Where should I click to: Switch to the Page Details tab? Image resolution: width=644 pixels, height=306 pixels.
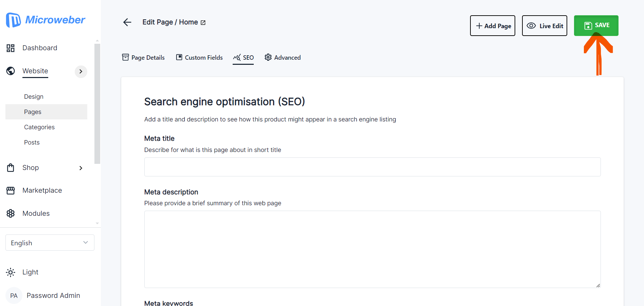click(143, 58)
